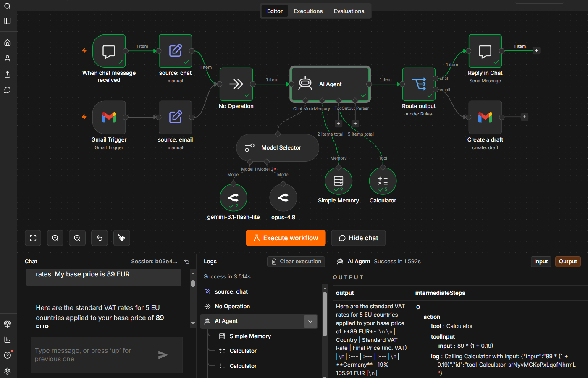This screenshot has height=378, width=588.
Task: Select the Calculator tool node
Action: click(383, 181)
